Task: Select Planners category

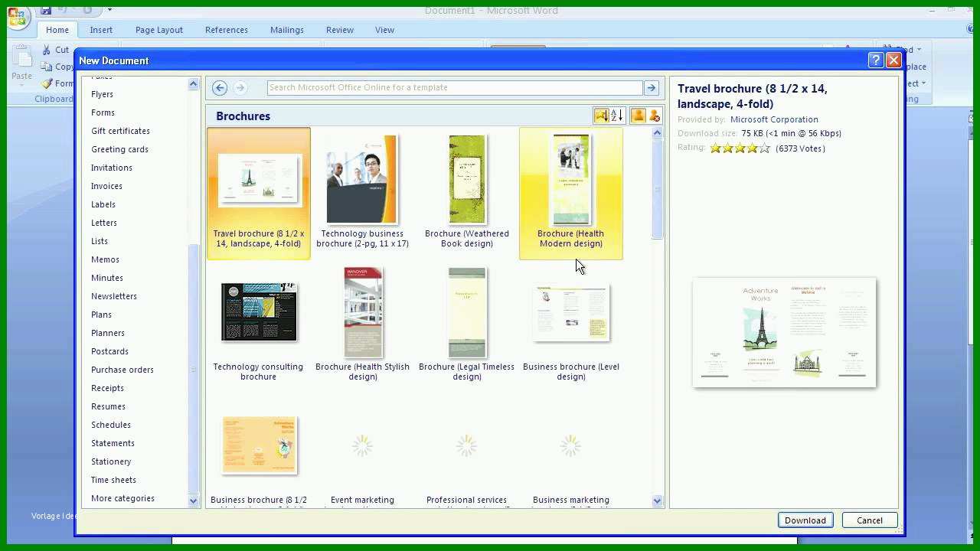Action: click(108, 333)
